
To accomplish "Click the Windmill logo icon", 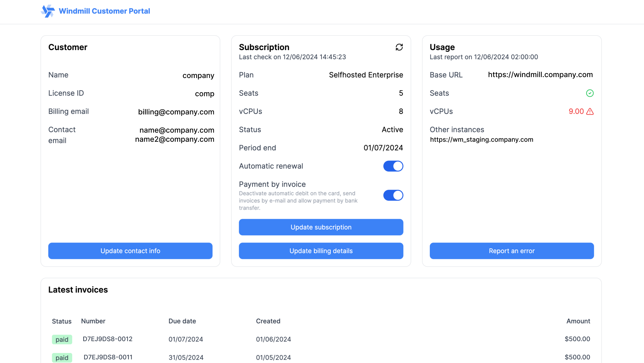I will pos(48,11).
